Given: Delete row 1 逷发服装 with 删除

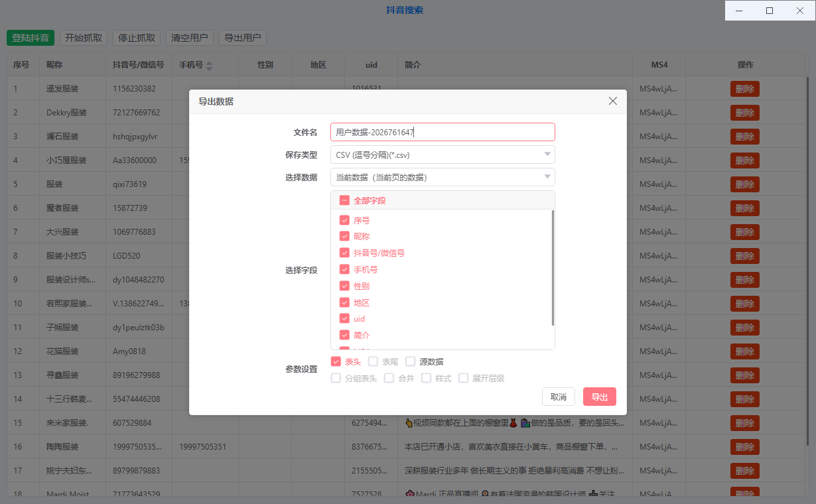Looking at the screenshot, I should click(x=745, y=89).
